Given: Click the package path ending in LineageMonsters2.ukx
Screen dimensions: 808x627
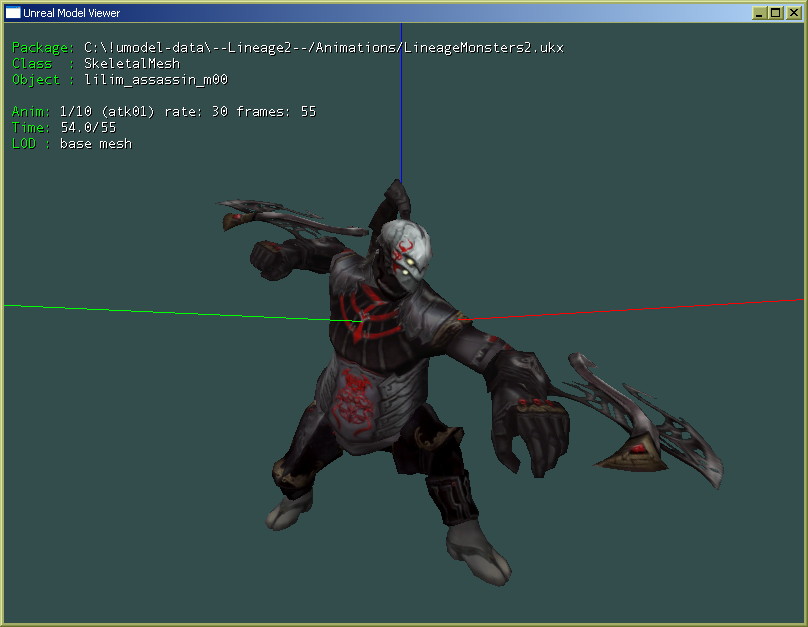Looking at the screenshot, I should coord(324,48).
